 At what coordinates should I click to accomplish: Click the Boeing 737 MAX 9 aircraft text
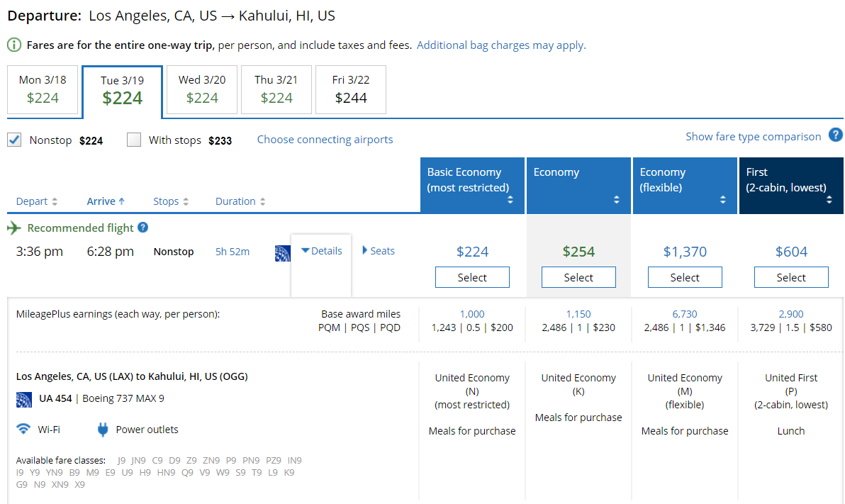pos(123,398)
